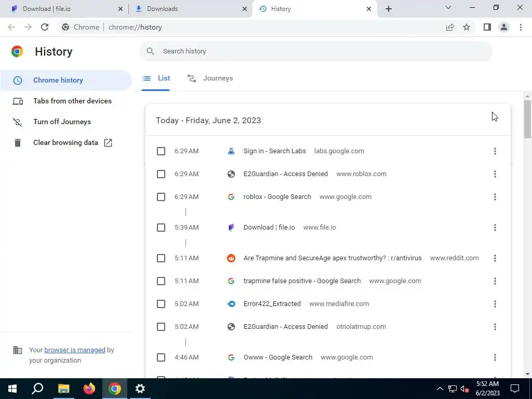This screenshot has width=532, height=399.
Task: Check the Error422_Extracted entry checkbox
Action: coord(161,304)
